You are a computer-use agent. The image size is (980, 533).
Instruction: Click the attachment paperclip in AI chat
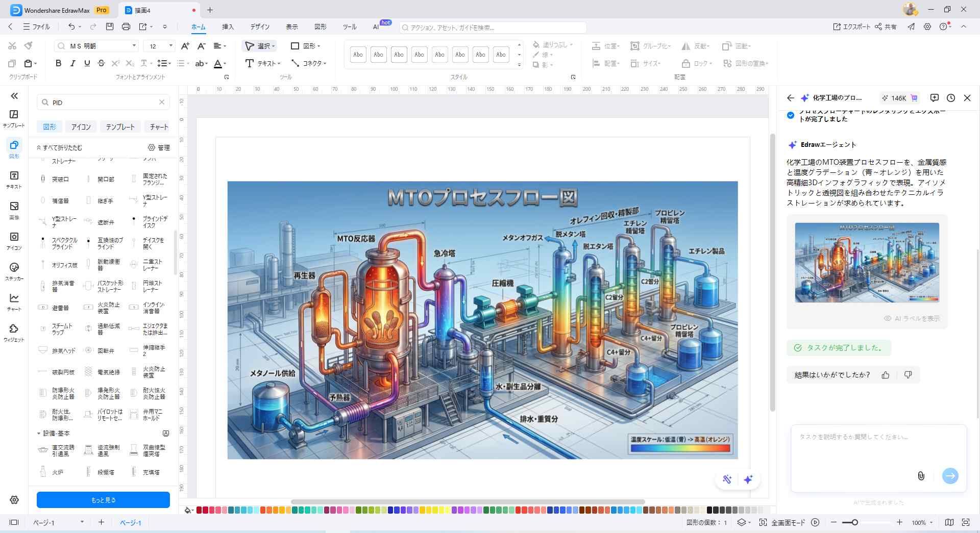[x=921, y=476]
